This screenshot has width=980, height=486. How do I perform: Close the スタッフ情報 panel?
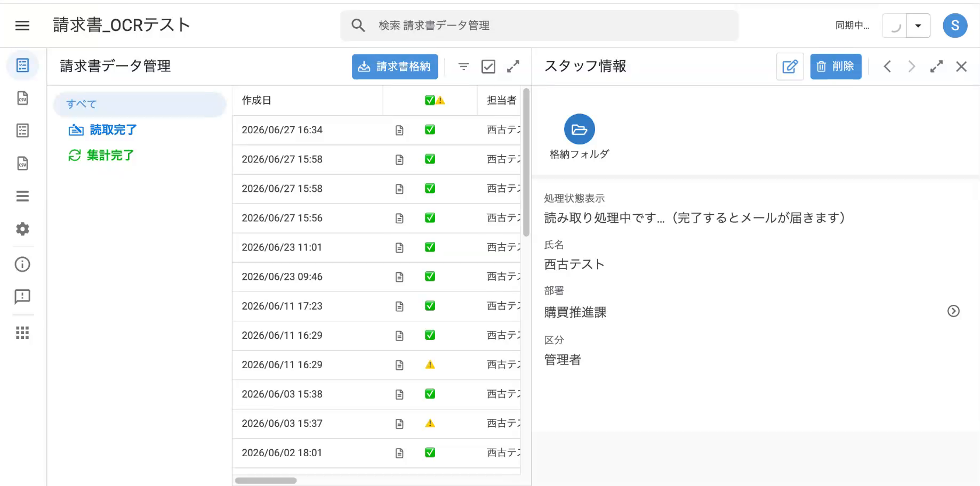[x=961, y=67]
